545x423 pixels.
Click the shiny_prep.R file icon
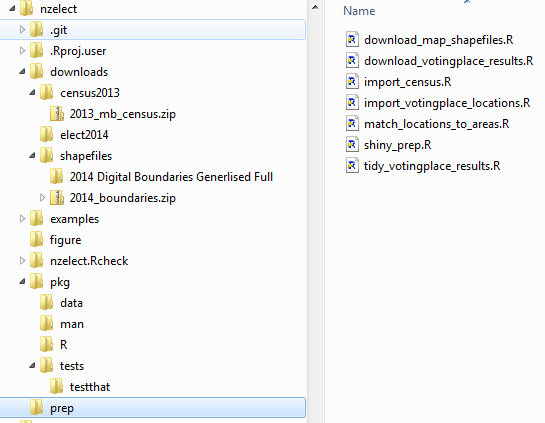(352, 144)
